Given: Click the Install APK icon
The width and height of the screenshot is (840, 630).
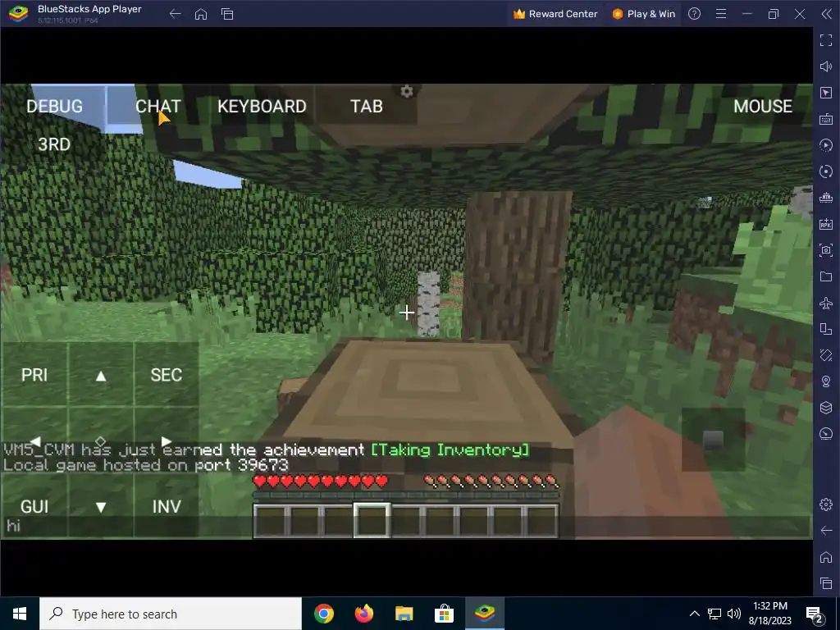Looking at the screenshot, I should click(x=825, y=224).
